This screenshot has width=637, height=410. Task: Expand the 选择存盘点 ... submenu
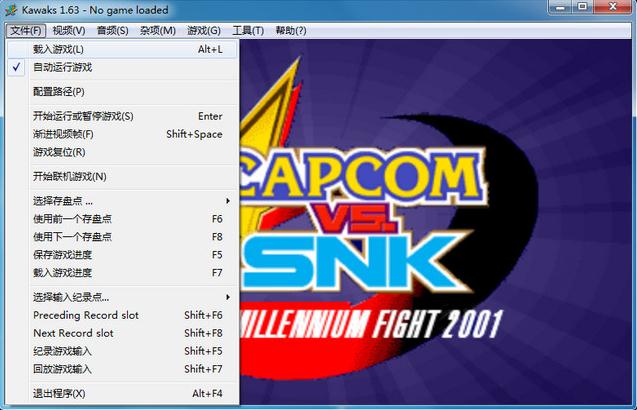click(122, 201)
